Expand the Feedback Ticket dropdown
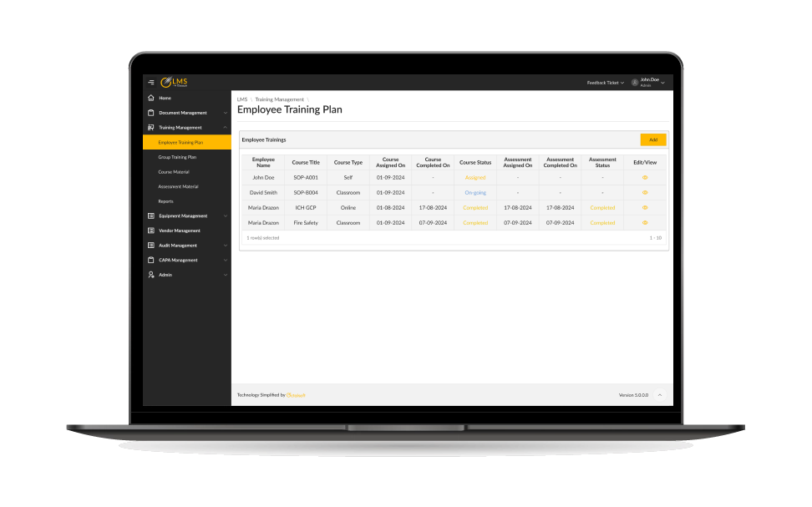The height and width of the screenshot is (507, 812). coord(605,83)
